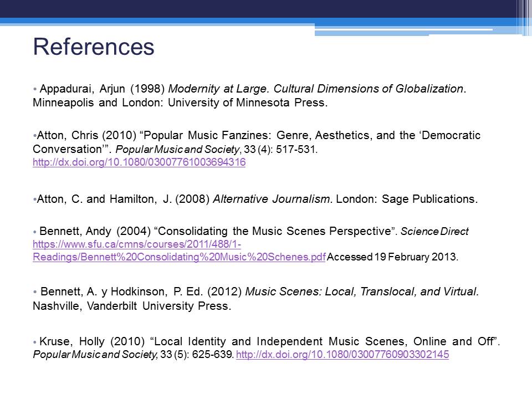Click Nashville, Vanderbilt University Press text
532x399 pixels.
pyautogui.click(x=131, y=306)
